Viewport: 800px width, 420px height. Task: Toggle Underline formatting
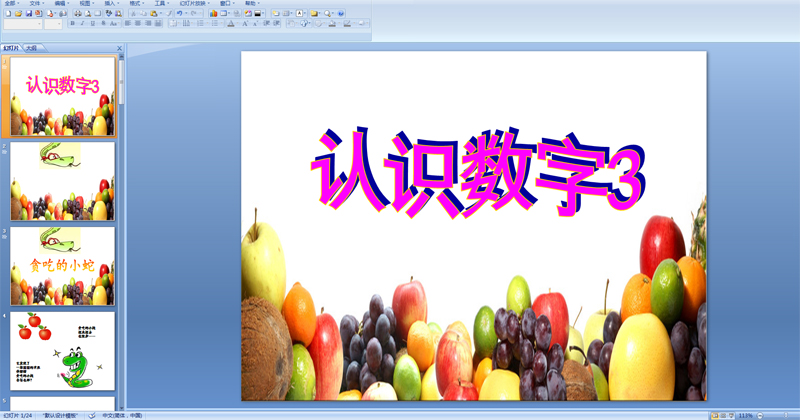(92, 23)
